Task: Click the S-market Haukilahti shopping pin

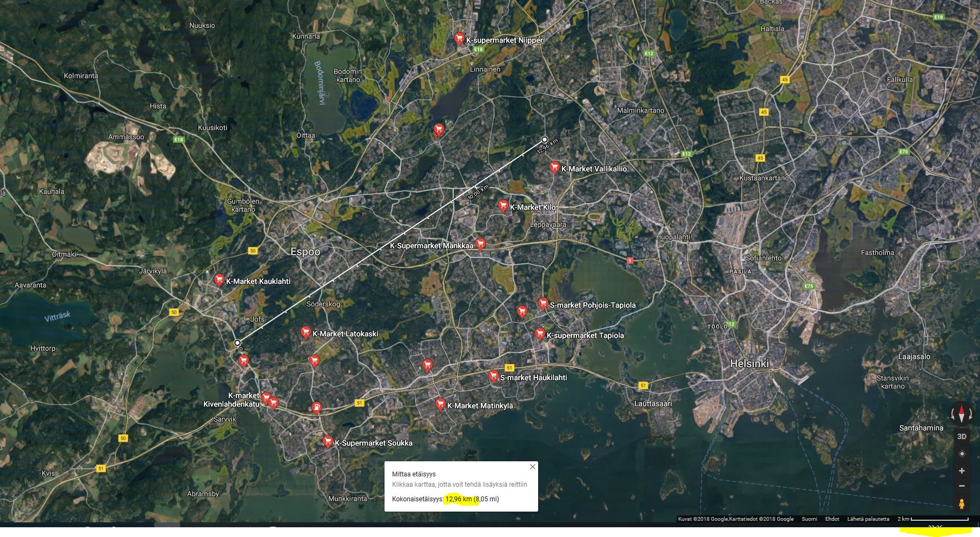Action: tap(493, 376)
